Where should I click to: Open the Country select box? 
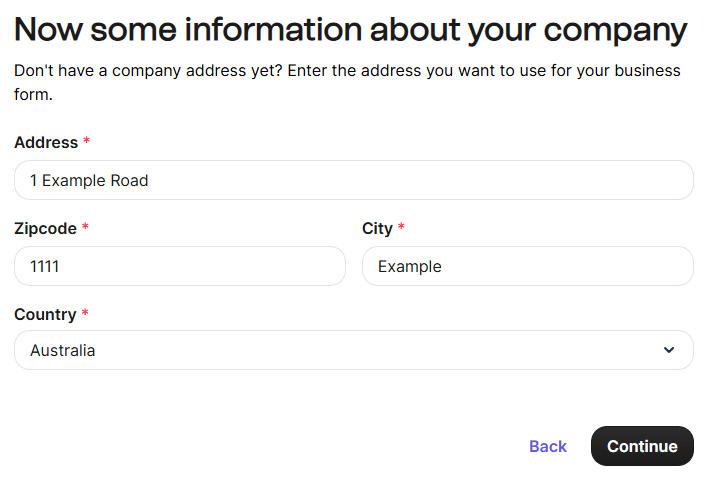click(353, 350)
